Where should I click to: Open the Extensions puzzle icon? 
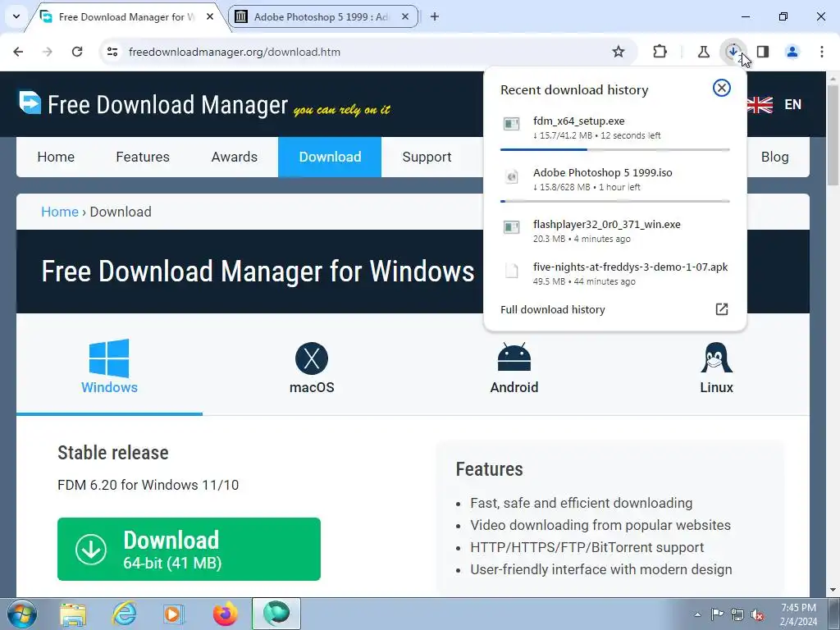[x=660, y=52]
